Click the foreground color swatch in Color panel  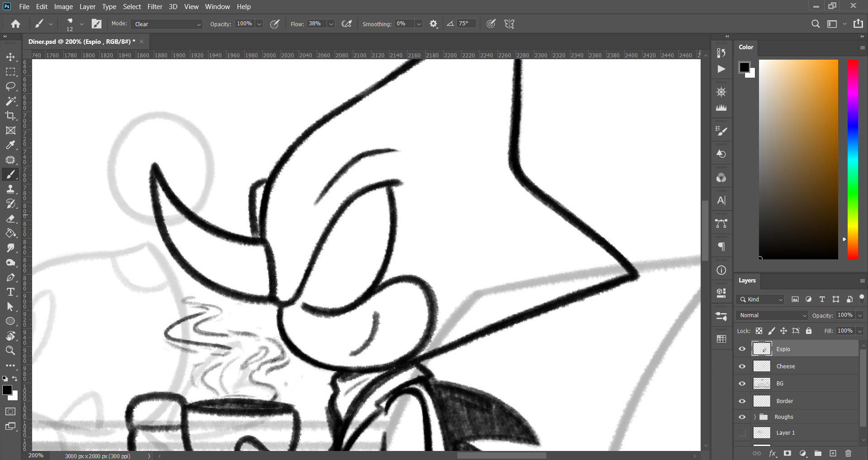coord(744,67)
